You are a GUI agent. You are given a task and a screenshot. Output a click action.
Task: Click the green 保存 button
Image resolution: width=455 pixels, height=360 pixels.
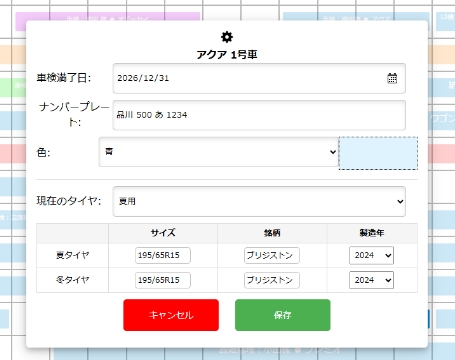click(x=283, y=315)
